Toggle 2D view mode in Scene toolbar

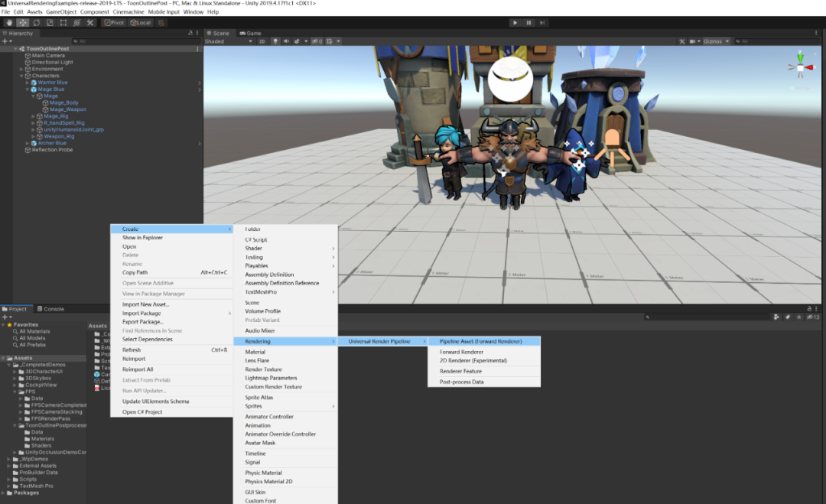tap(260, 41)
